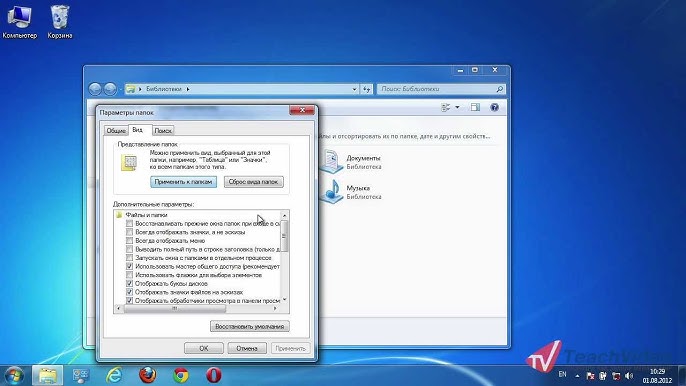Image resolution: width=686 pixels, height=386 pixels.
Task: Click the settings list scroll-down arrow
Action: [284, 299]
